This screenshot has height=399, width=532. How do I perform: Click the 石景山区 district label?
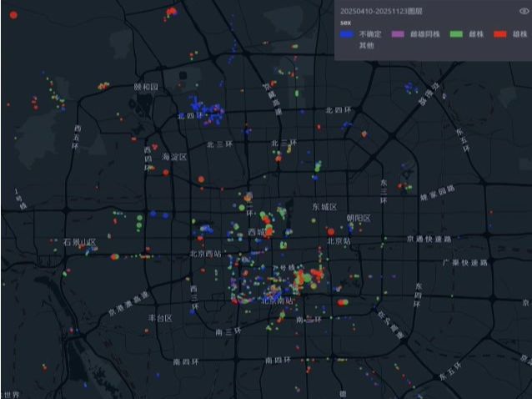pyautogui.click(x=79, y=242)
